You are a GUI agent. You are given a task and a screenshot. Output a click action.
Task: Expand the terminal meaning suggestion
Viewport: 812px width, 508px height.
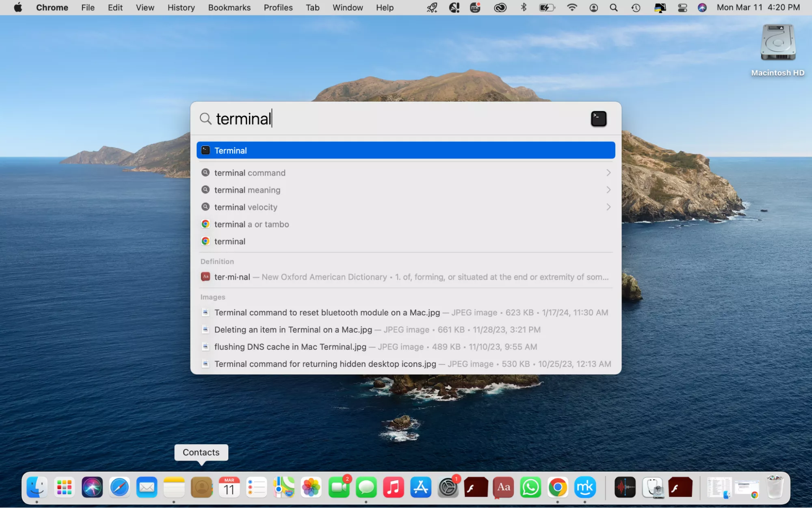click(608, 190)
